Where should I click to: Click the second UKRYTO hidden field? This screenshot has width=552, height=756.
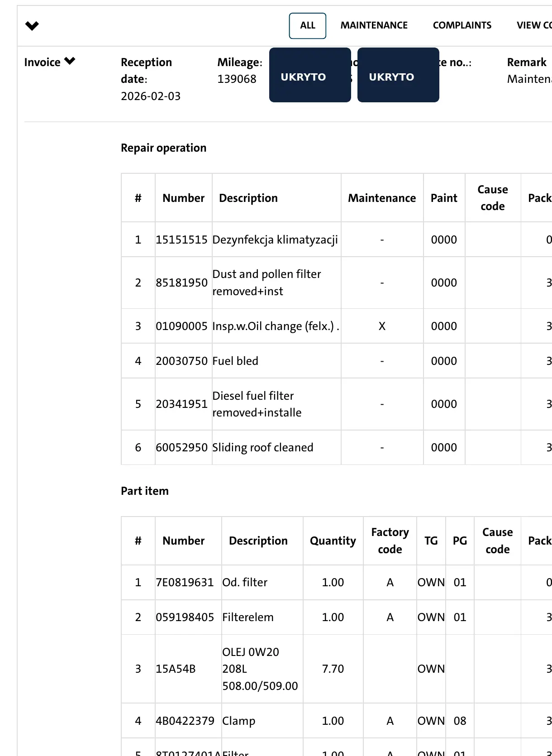(x=398, y=75)
